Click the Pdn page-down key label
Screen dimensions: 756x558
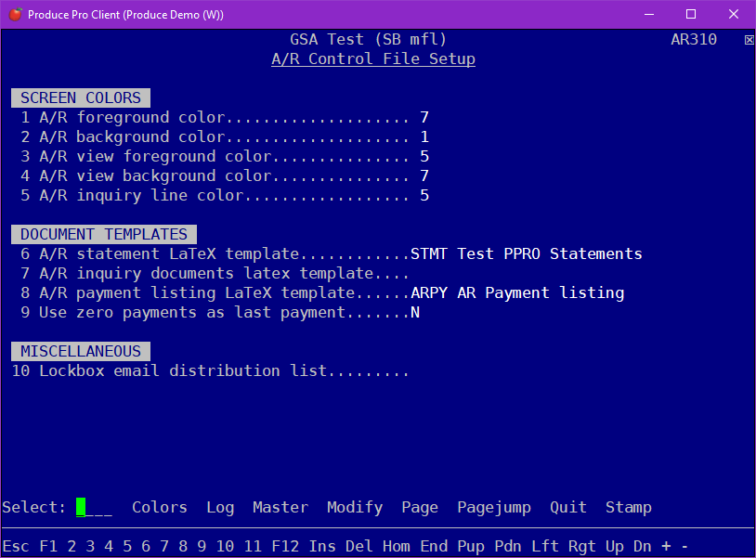(508, 547)
